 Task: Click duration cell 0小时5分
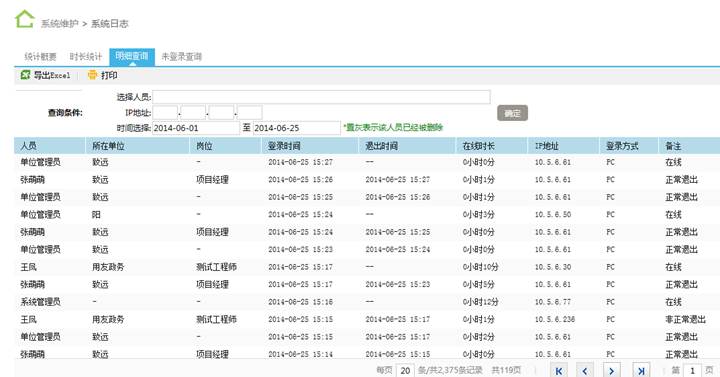pos(478,285)
